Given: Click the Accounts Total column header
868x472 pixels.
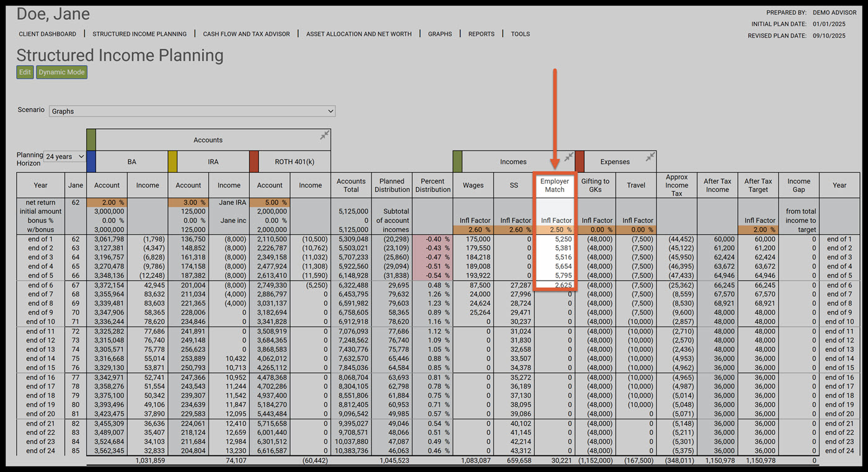Looking at the screenshot, I should point(351,185).
